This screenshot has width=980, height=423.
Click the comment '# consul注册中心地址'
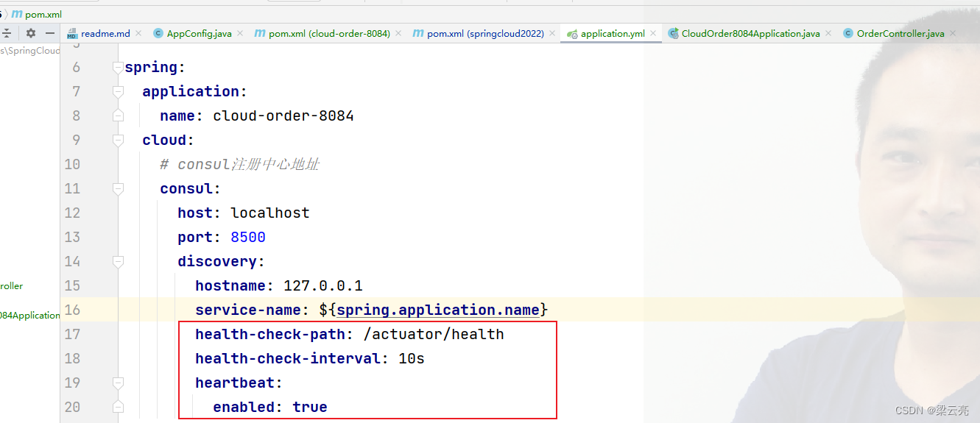tap(239, 164)
